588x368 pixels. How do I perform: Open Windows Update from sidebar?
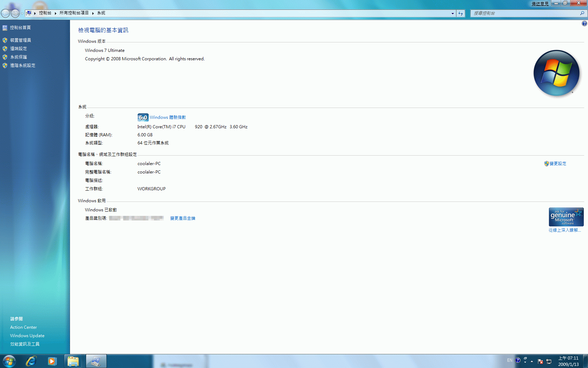[27, 336]
